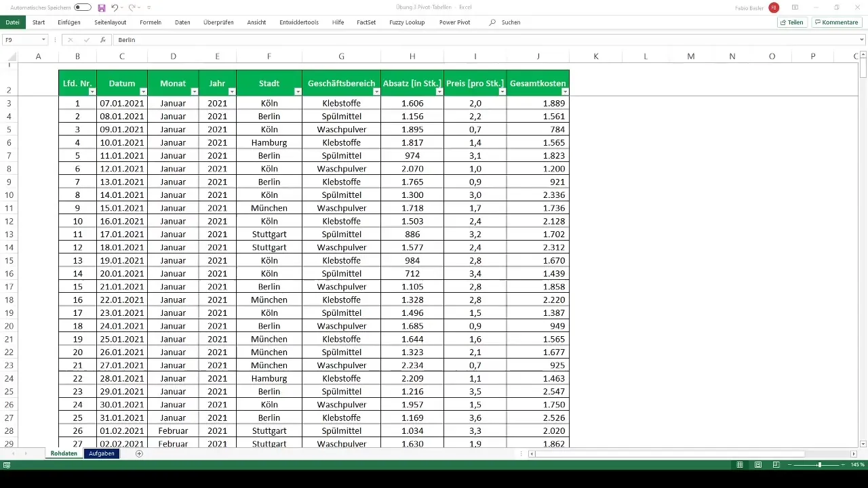
Task: Expand the formula bar chevron
Action: [862, 40]
